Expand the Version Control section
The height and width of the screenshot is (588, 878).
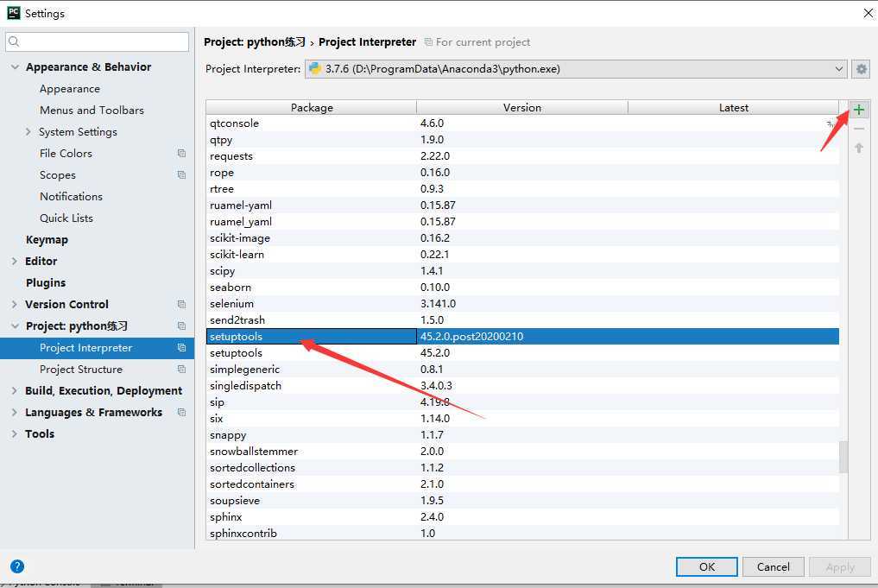[15, 304]
